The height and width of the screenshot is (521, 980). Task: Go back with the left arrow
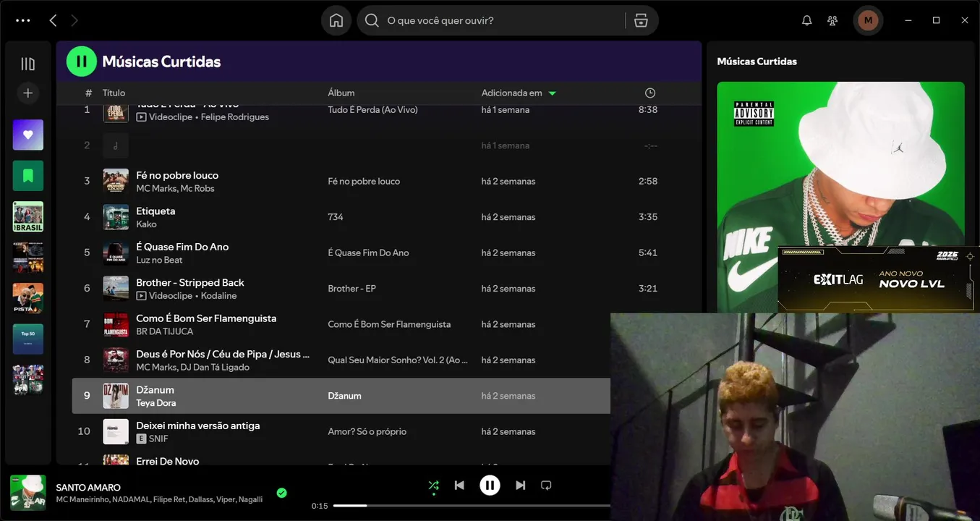point(53,20)
